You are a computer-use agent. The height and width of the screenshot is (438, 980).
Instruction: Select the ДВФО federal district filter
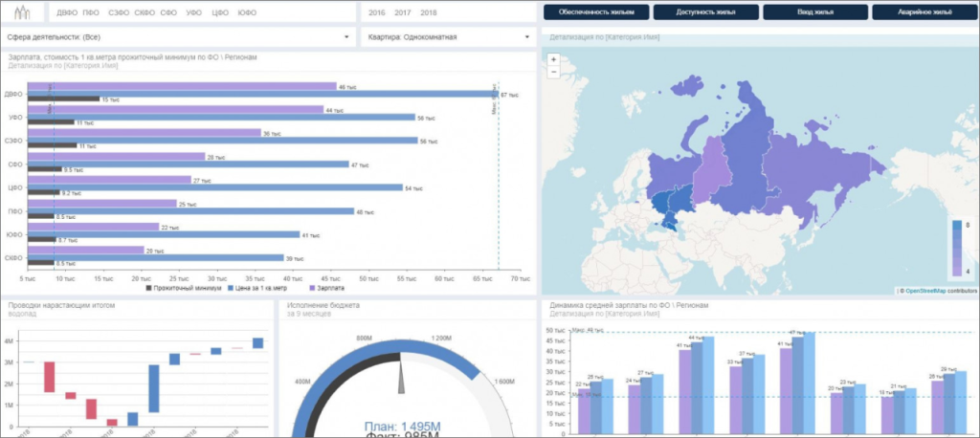pyautogui.click(x=67, y=12)
